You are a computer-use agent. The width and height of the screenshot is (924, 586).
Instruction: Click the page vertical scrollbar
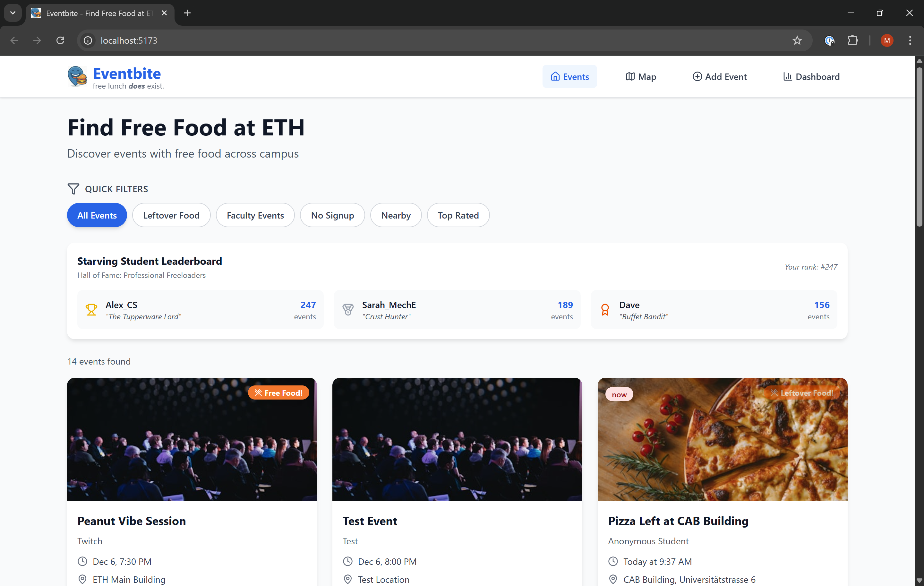pyautogui.click(x=919, y=147)
